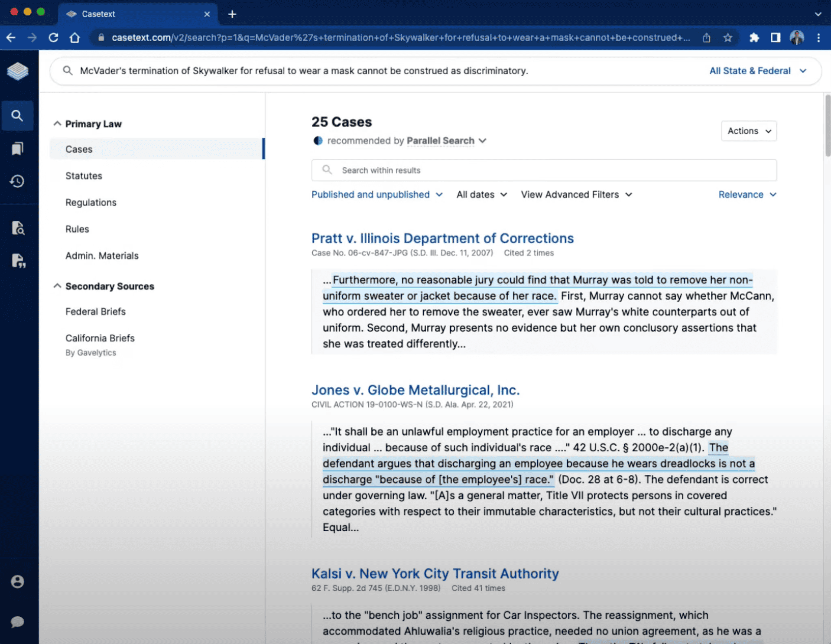Open the All dates filter
Viewport: 831px width, 644px height.
pyautogui.click(x=481, y=195)
